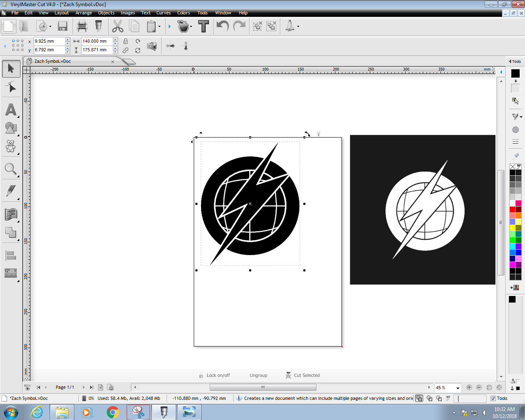The width and height of the screenshot is (525, 420).
Task: Open Windows Explorer folder in taskbar
Action: [62, 412]
